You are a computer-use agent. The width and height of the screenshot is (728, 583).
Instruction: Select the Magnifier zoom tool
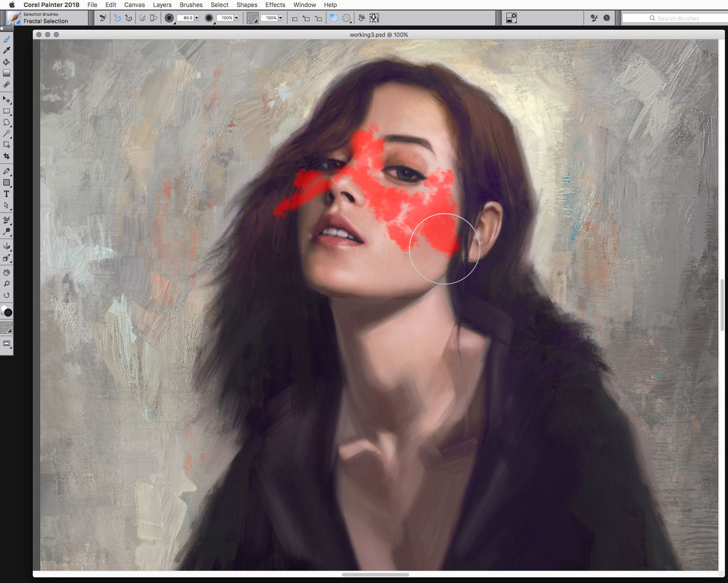(x=7, y=283)
